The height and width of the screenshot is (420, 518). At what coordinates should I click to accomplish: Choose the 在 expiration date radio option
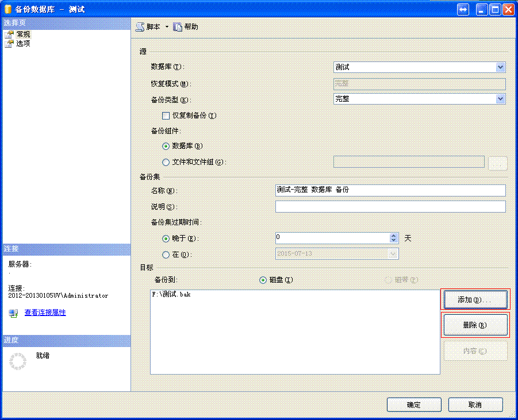[x=166, y=255]
